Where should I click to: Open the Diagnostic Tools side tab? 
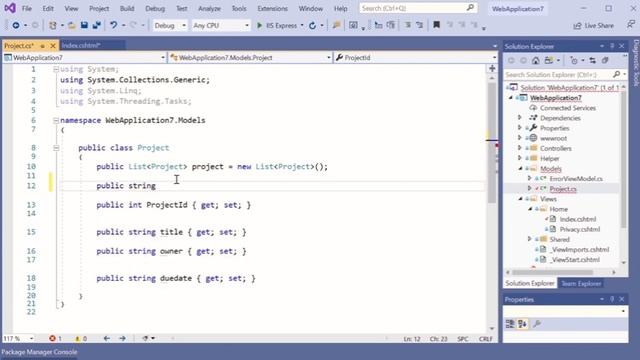point(636,62)
